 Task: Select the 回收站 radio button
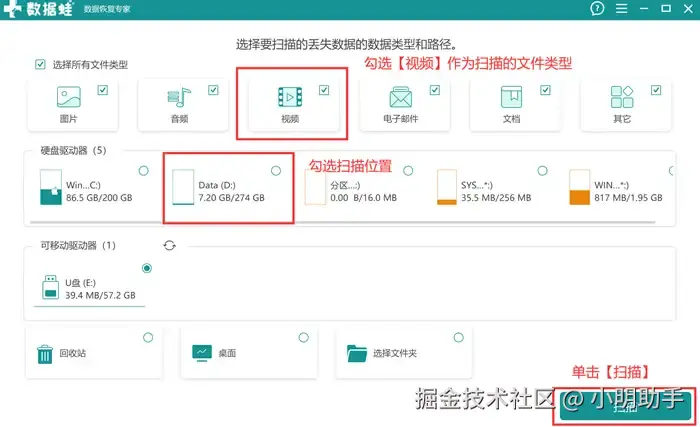click(x=148, y=337)
